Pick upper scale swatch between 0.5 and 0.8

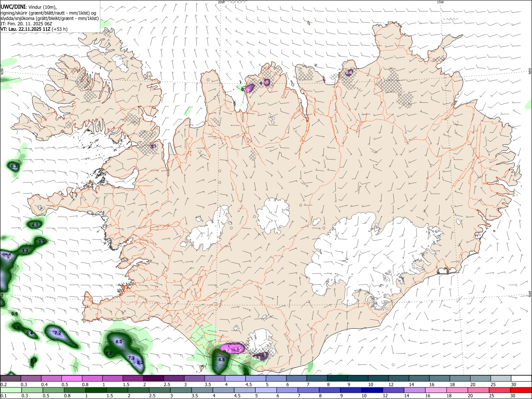tap(71, 379)
